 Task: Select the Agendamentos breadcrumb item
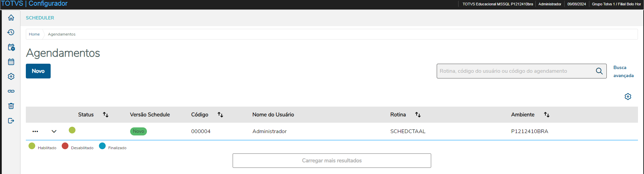tap(62, 34)
